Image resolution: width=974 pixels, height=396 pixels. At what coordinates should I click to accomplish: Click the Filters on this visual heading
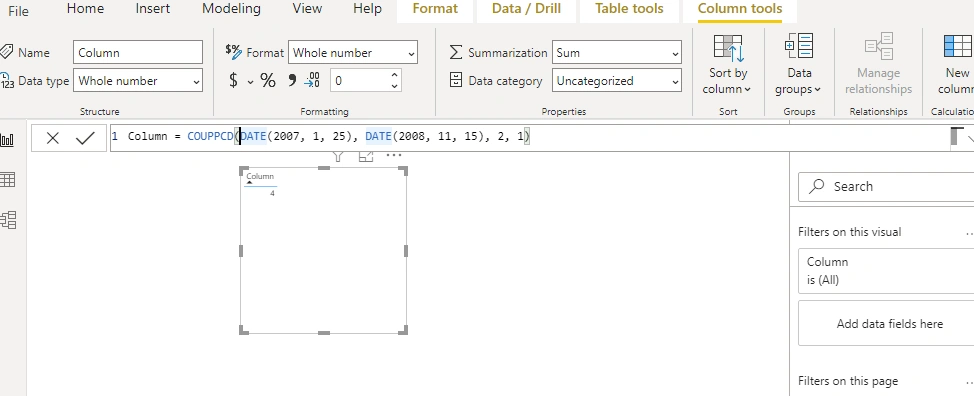click(x=849, y=232)
